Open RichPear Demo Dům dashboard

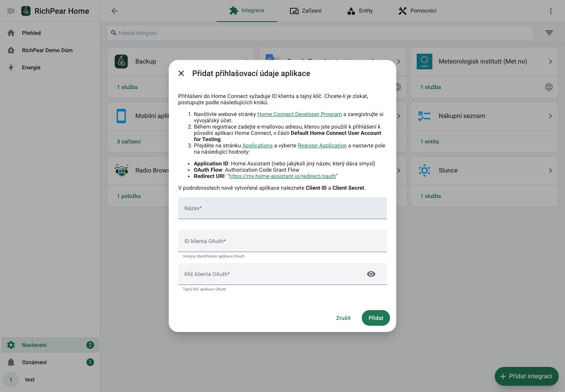click(50, 50)
